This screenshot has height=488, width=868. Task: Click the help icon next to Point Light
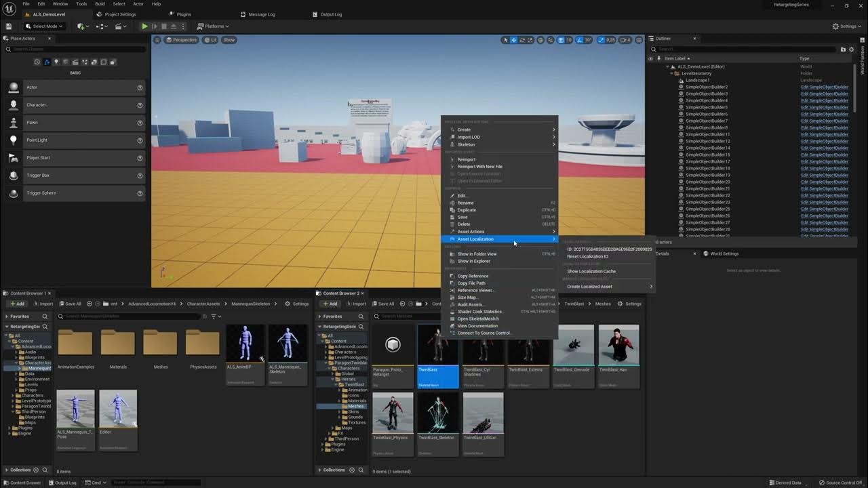coord(140,140)
